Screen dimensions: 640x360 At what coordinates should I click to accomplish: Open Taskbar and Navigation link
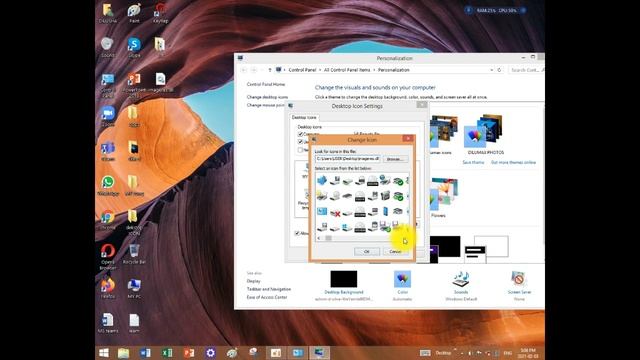(269, 289)
